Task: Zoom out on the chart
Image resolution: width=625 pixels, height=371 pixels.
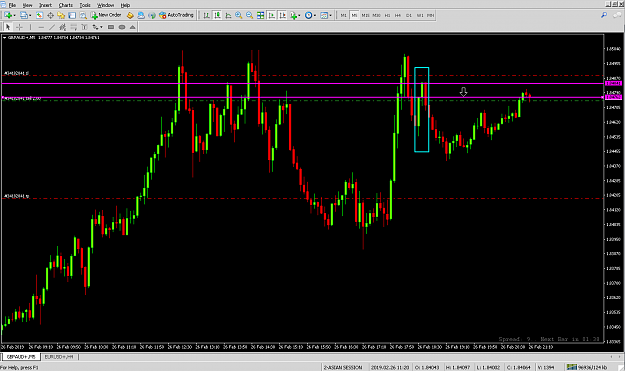Action: tap(250, 15)
